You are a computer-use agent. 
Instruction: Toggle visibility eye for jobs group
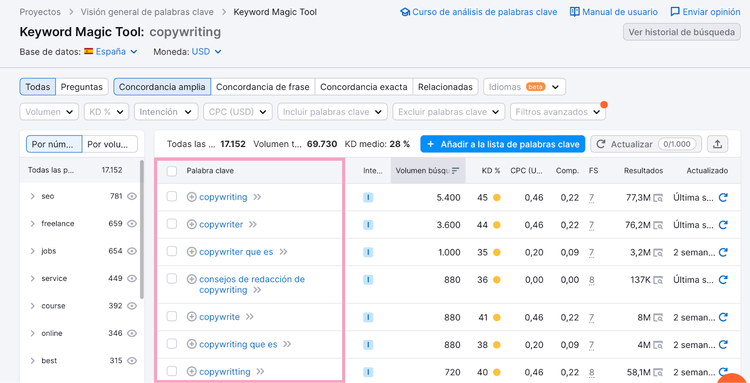(x=132, y=251)
